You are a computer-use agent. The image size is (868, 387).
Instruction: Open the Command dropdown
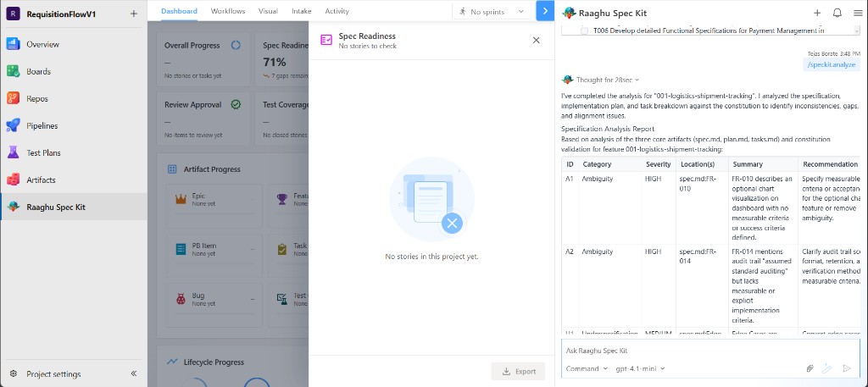click(x=587, y=368)
